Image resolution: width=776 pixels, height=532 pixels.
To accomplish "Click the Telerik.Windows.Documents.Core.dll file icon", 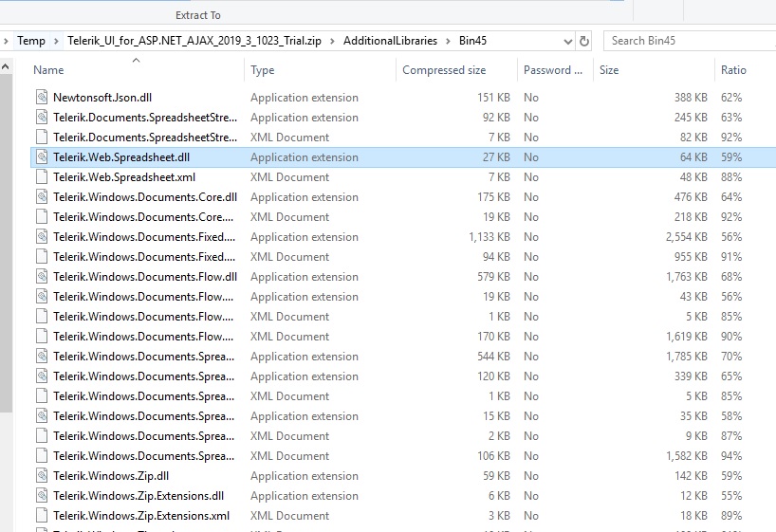I will pyautogui.click(x=42, y=197).
